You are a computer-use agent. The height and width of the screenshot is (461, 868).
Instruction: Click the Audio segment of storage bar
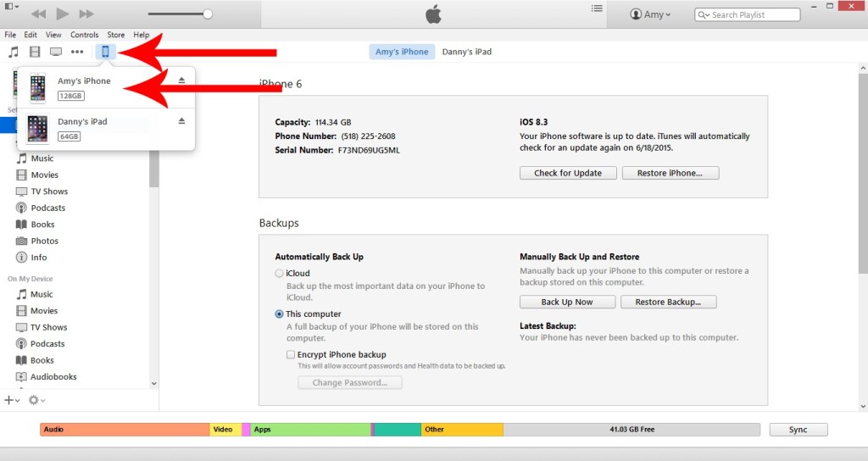tap(125, 430)
